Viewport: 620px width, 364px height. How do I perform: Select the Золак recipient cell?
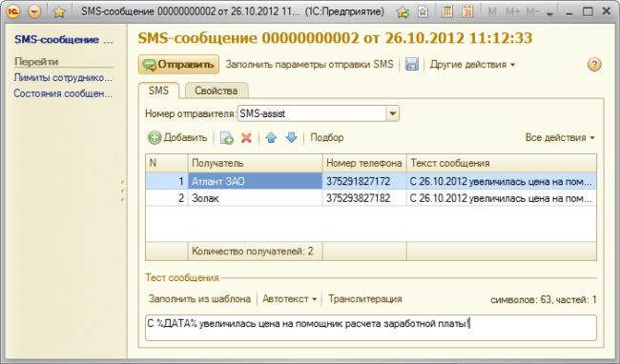(255, 198)
